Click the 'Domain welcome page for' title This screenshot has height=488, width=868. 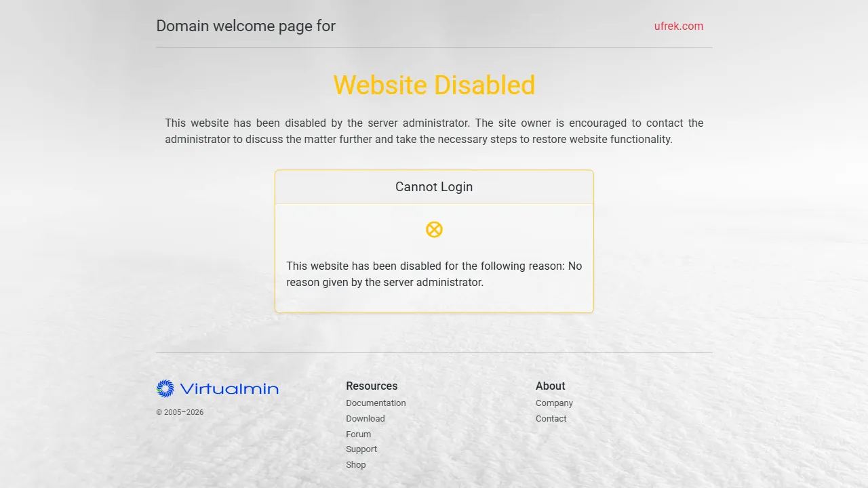pyautogui.click(x=245, y=26)
